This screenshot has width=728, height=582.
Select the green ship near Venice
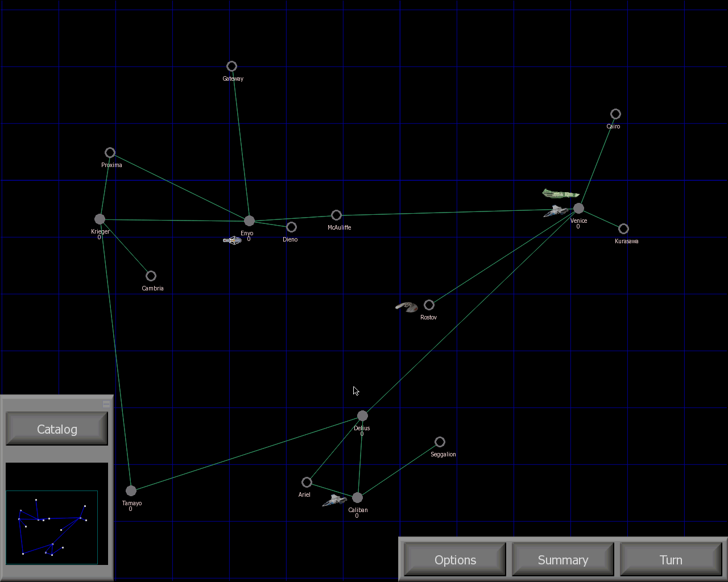[x=560, y=194]
